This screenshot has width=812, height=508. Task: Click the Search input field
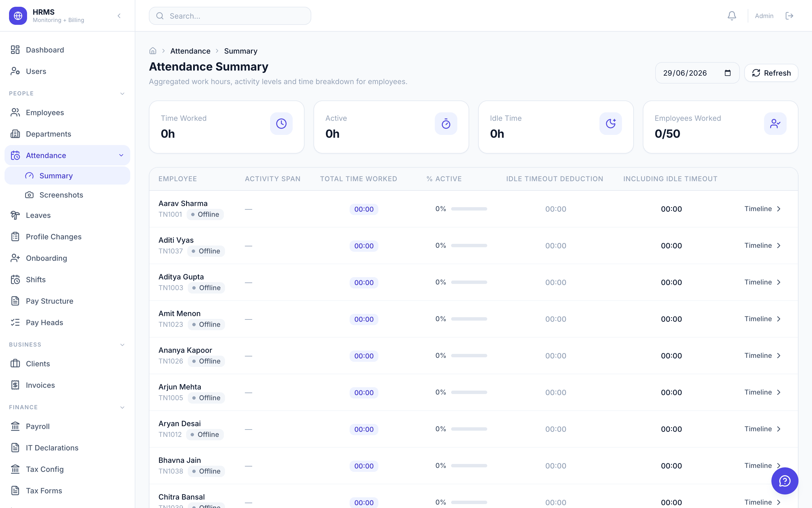point(230,16)
